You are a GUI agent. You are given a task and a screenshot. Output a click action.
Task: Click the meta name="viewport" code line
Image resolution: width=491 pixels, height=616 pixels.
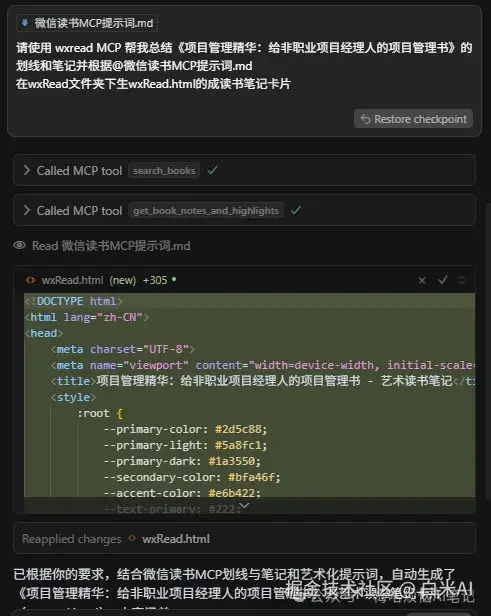262,365
